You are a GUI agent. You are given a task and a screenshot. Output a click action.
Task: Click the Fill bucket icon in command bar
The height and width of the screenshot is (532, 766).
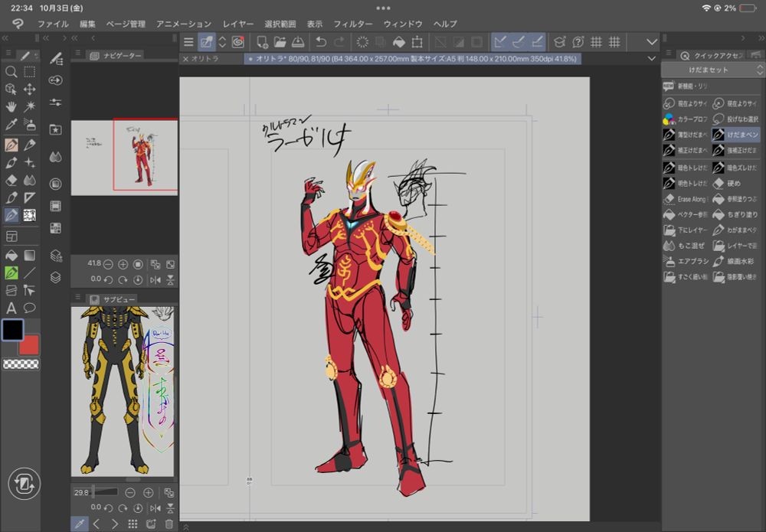pos(399,41)
